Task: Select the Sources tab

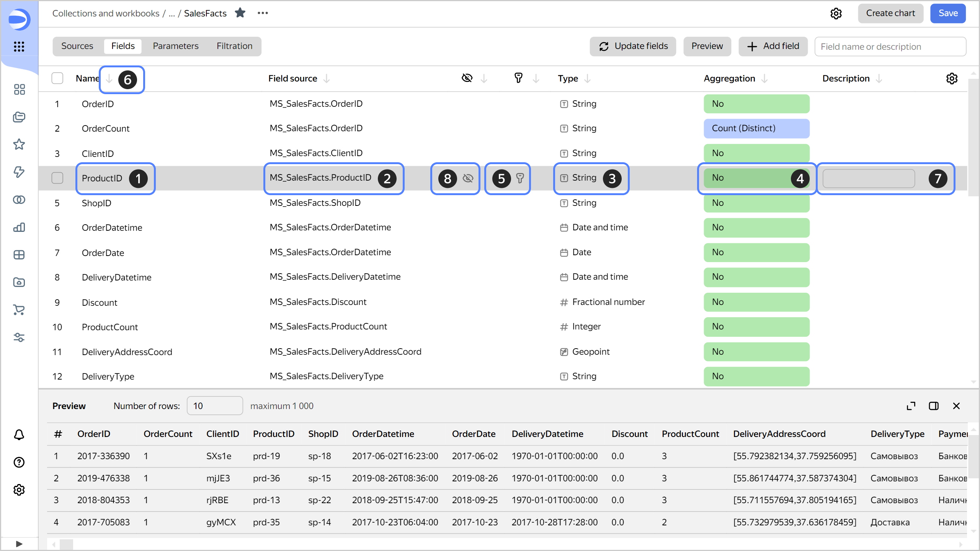Action: point(77,46)
